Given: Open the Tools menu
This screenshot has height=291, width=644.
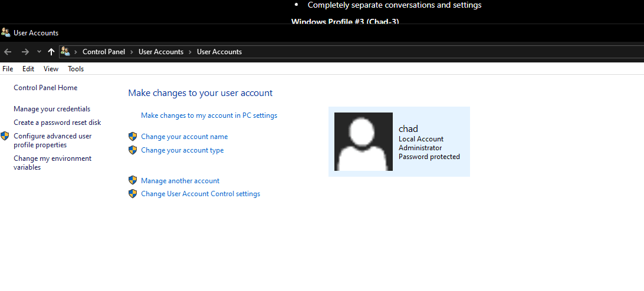Looking at the screenshot, I should [x=76, y=69].
